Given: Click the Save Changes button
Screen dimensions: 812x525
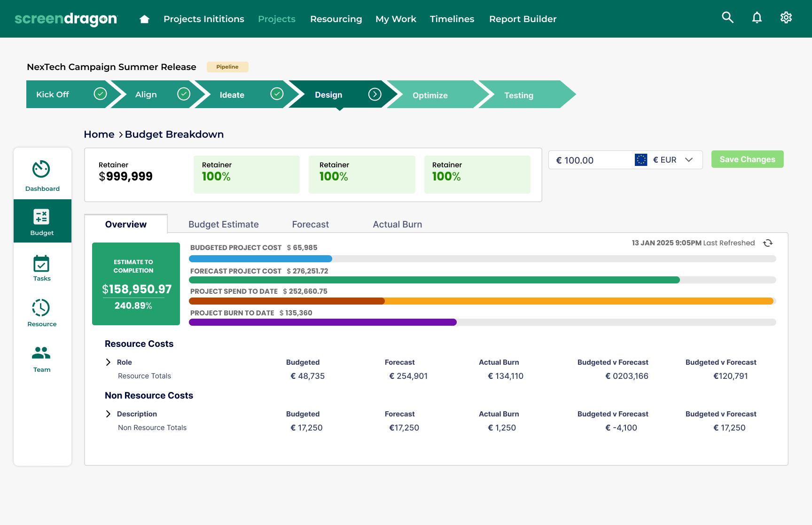Looking at the screenshot, I should (747, 159).
